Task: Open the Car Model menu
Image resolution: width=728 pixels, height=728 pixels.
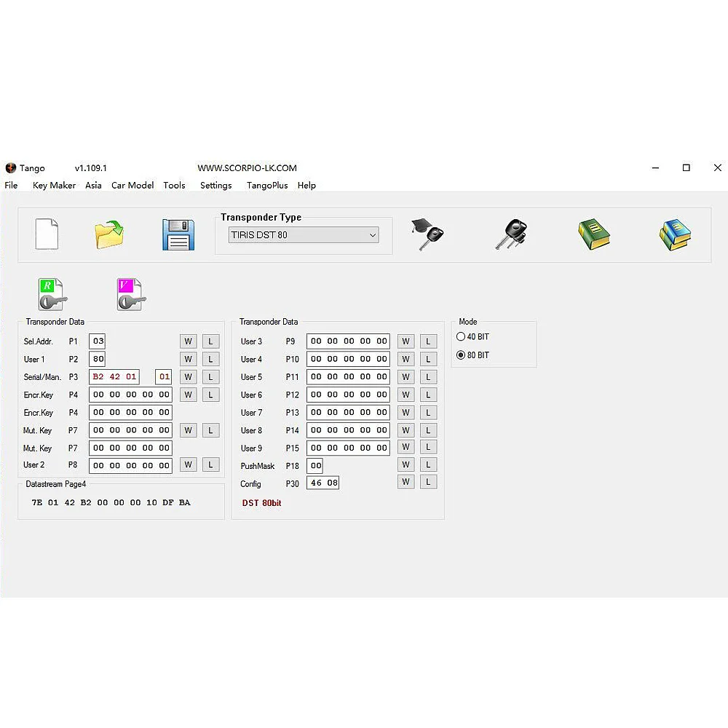Action: pyautogui.click(x=132, y=185)
